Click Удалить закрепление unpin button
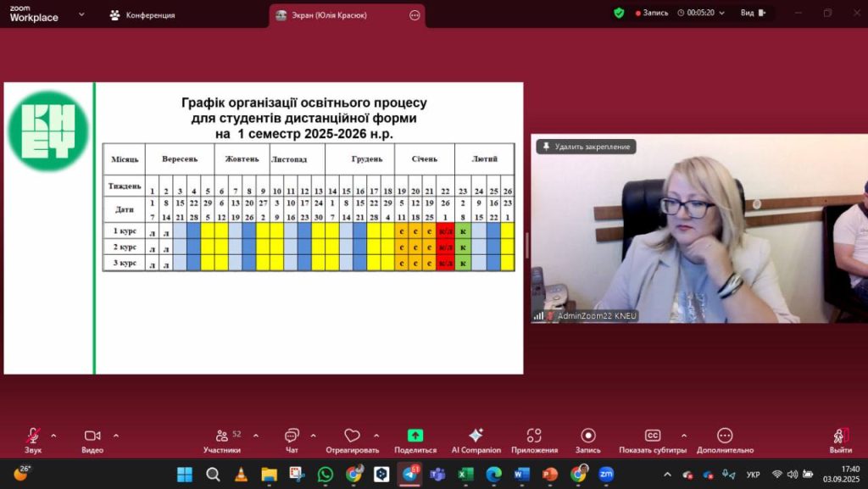 (x=587, y=147)
